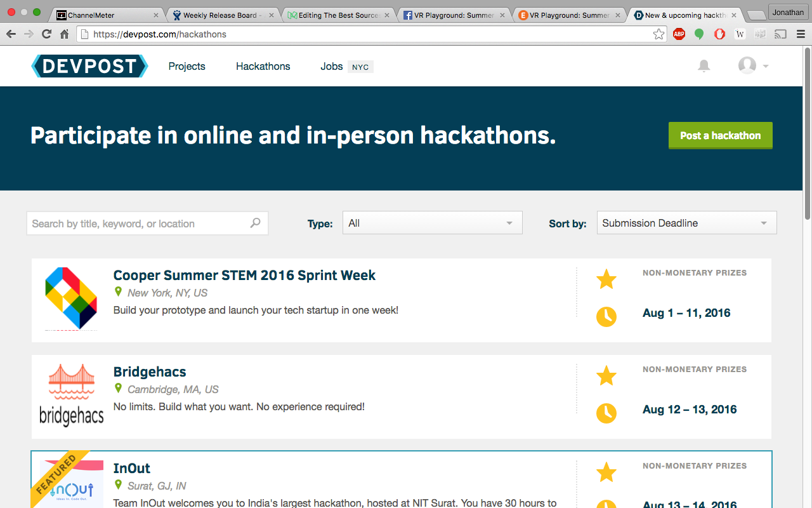Open the notifications bell
The height and width of the screenshot is (508, 812).
(704, 66)
